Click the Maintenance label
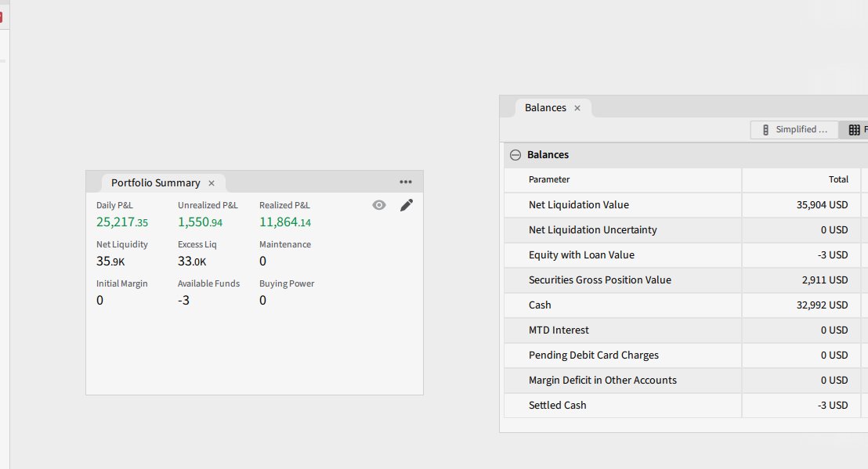The image size is (868, 469). 285,244
